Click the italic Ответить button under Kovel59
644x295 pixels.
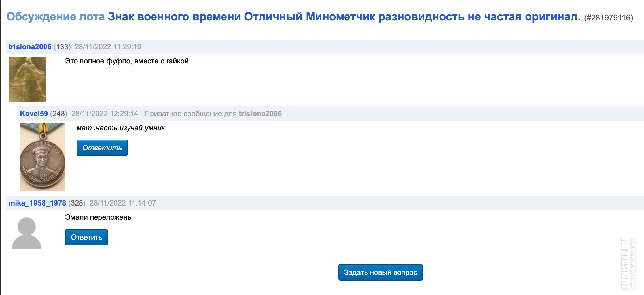click(x=102, y=148)
